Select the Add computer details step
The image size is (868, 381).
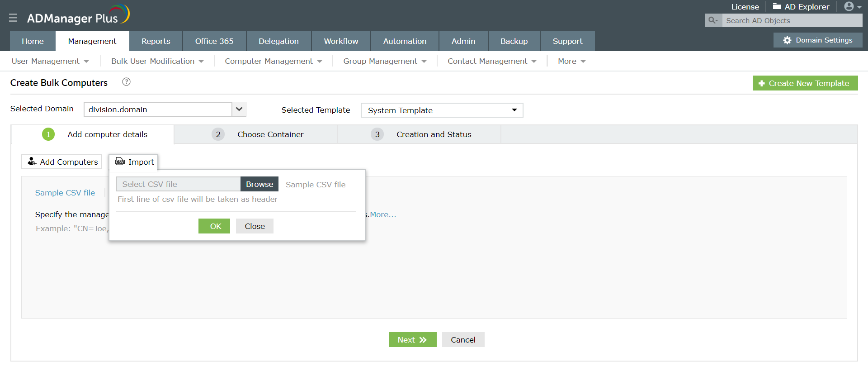[x=92, y=134]
